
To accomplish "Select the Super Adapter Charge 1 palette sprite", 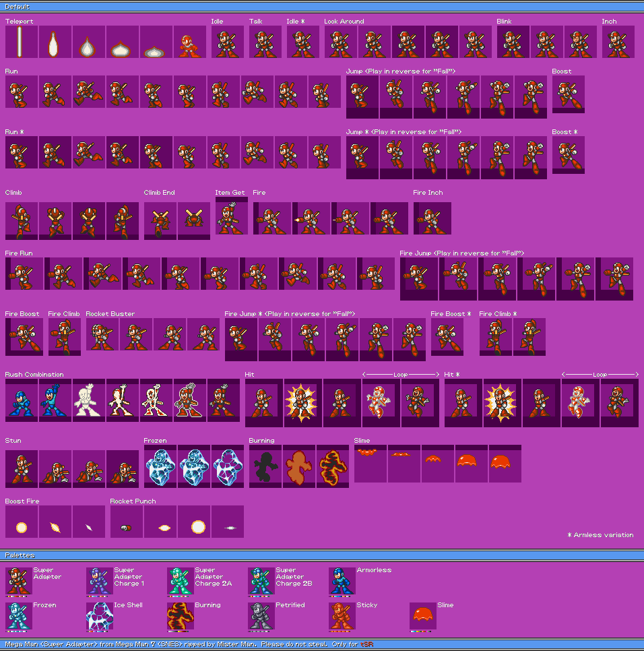I will (x=100, y=581).
